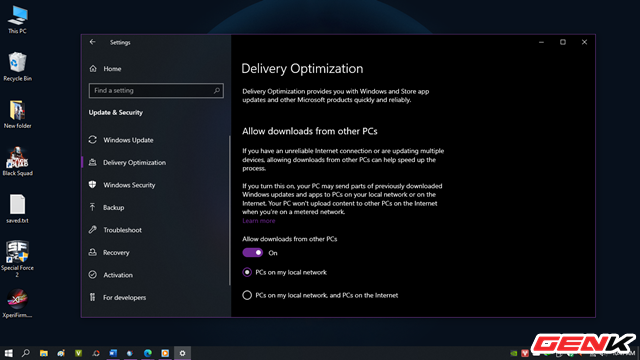The image size is (640, 360).
Task: Open File Explorer from the taskbar
Action: pos(44,353)
